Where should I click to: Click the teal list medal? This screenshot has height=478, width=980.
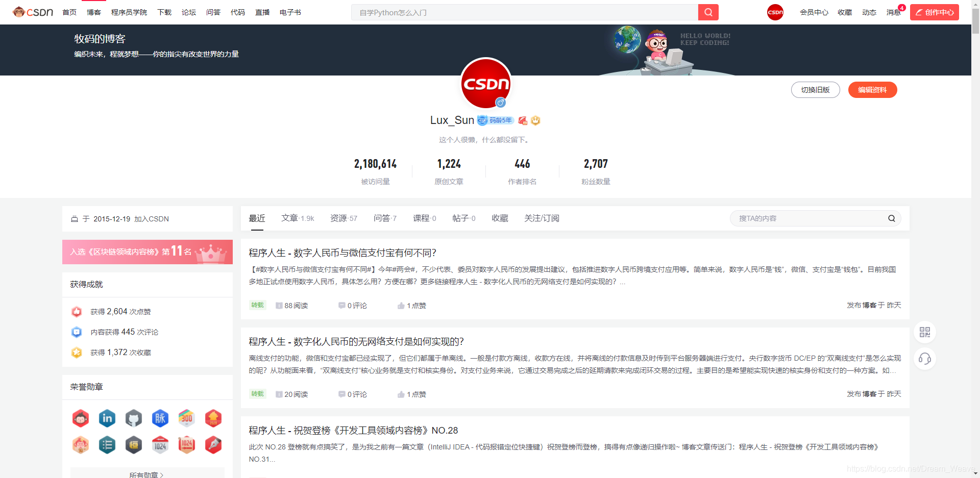tap(107, 445)
